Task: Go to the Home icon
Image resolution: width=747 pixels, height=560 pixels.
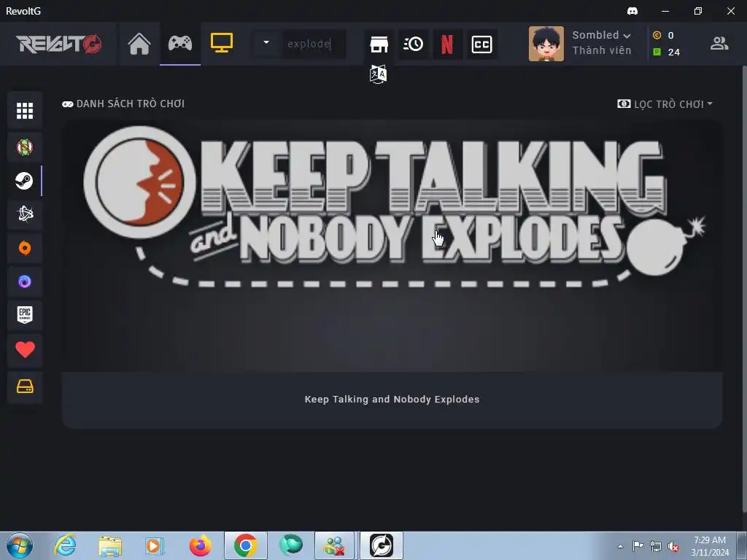Action: [139, 44]
